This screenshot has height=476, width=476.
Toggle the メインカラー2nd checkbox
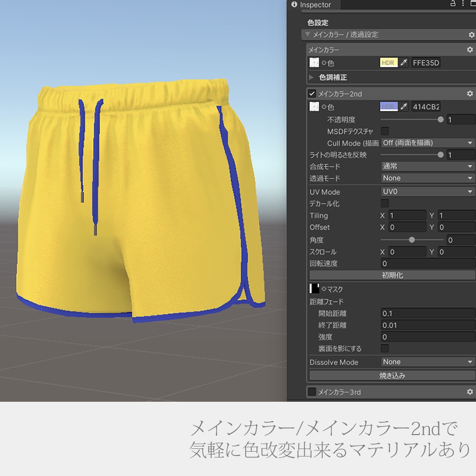312,94
